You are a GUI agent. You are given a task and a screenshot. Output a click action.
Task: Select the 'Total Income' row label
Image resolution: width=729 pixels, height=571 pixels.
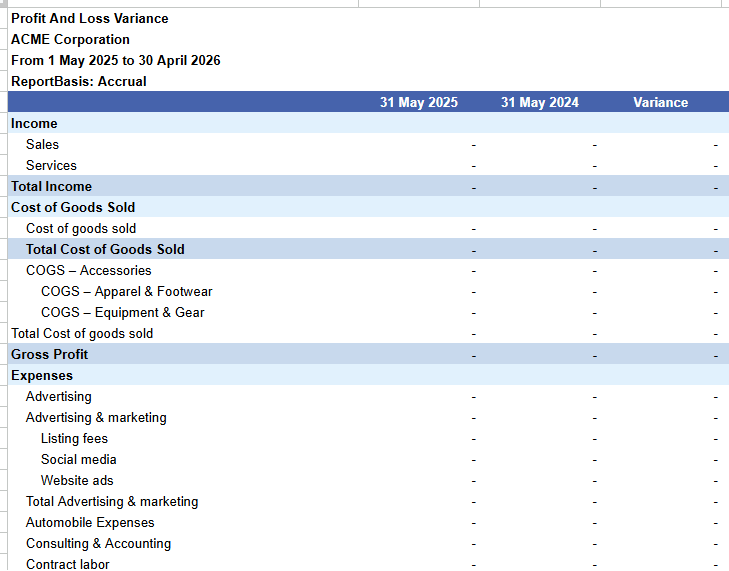[52, 186]
